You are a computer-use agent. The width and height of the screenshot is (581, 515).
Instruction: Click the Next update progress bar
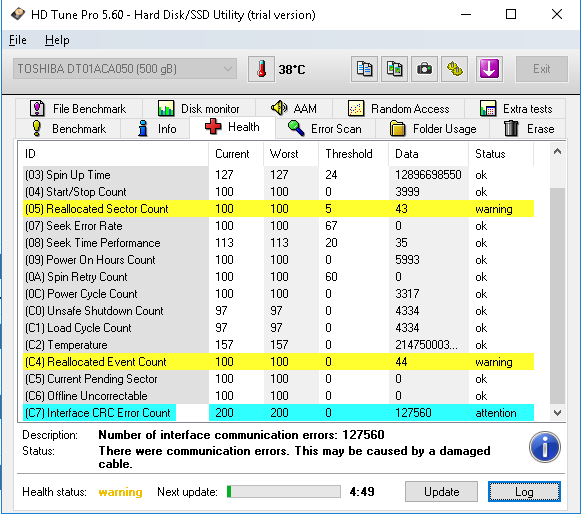tap(284, 492)
